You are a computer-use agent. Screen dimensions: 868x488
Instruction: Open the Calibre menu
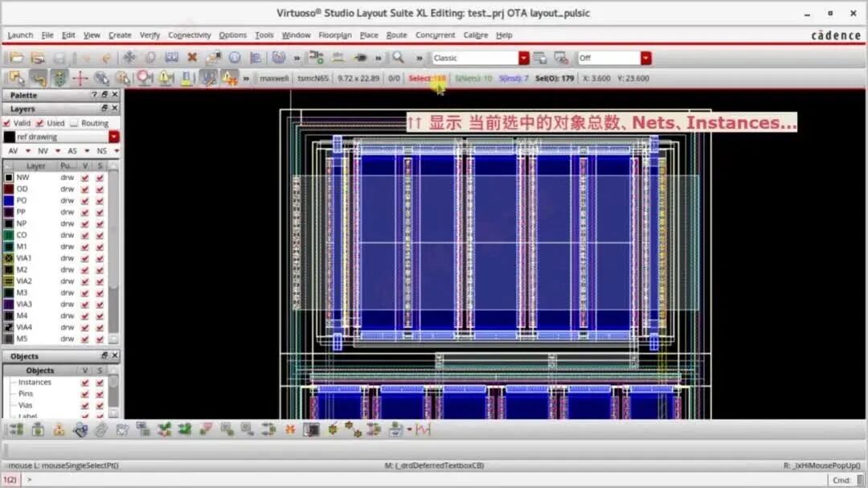[476, 35]
